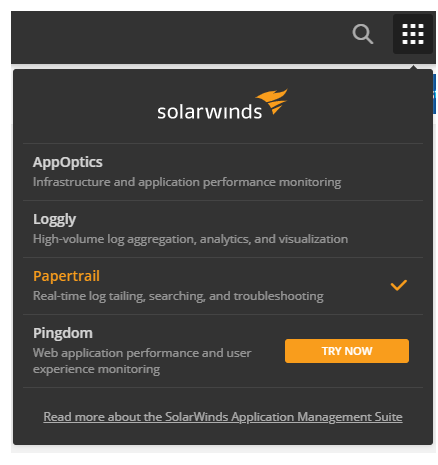Click the popup's small pointer caret below grid icon

coord(414,67)
